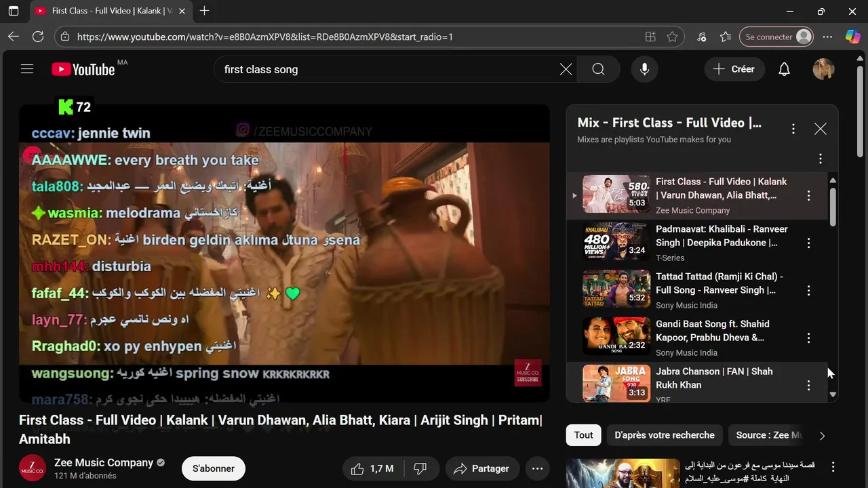Go to the YouTube home logo
Image resolution: width=868 pixels, height=488 pixels.
pos(83,69)
